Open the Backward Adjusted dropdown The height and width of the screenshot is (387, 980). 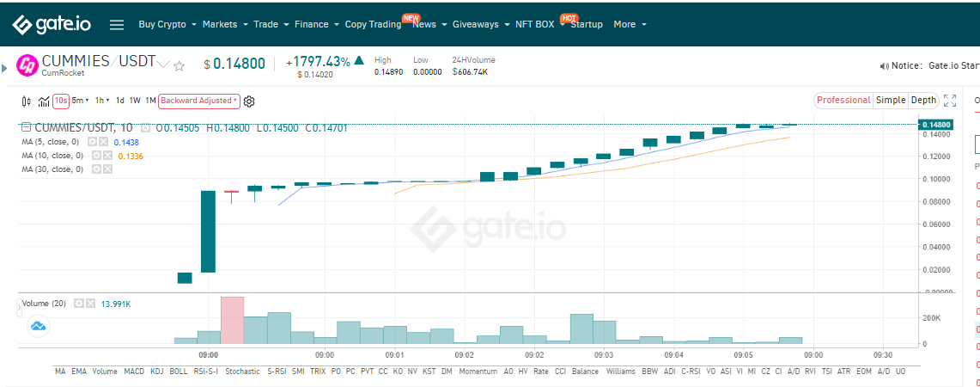click(x=198, y=101)
